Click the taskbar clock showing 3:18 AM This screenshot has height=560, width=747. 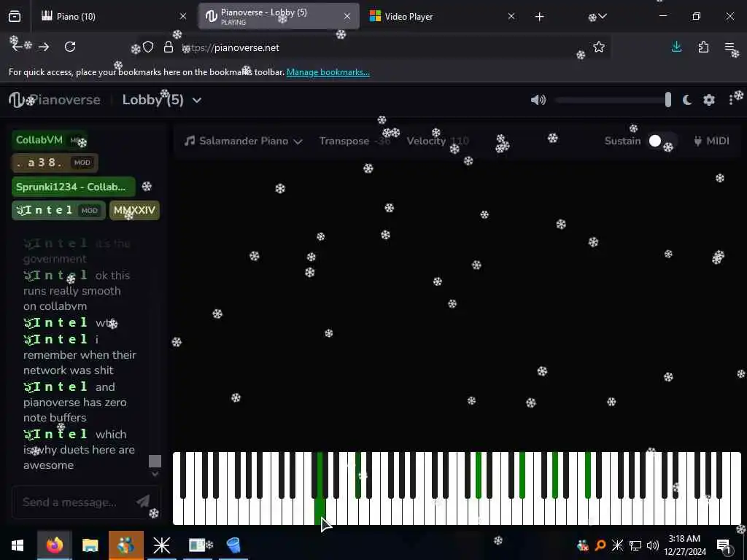tap(684, 545)
